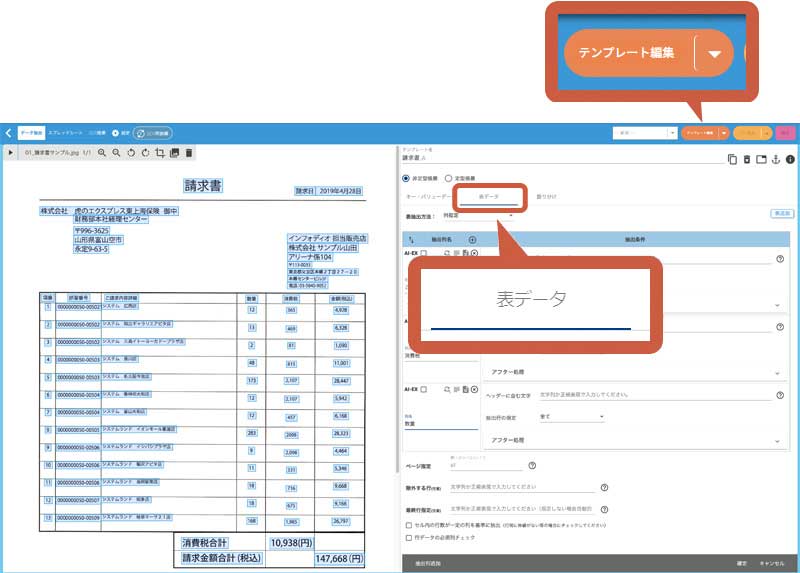Add an extraction column with the plus icon
The height and width of the screenshot is (573, 800).
pyautogui.click(x=472, y=239)
